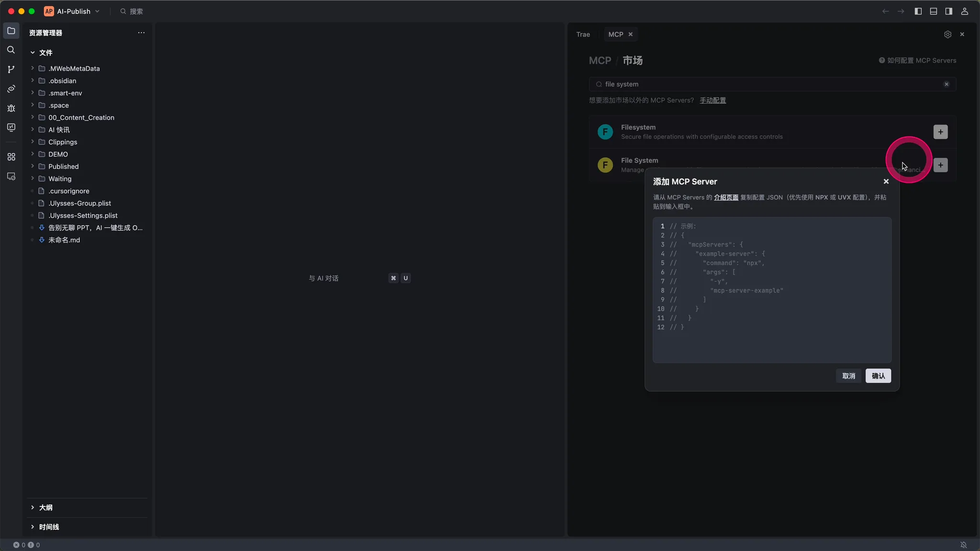Open the AI-Publish workspace dropdown
The width and height of the screenshot is (980, 551).
click(73, 11)
